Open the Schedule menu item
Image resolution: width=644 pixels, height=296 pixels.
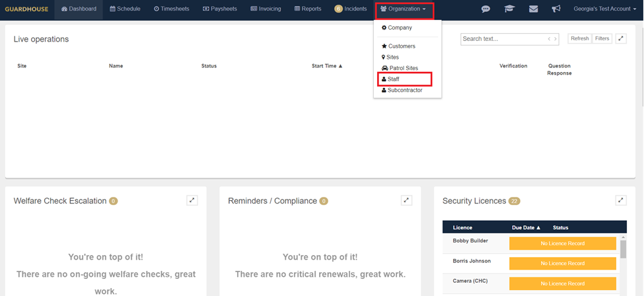(x=125, y=9)
